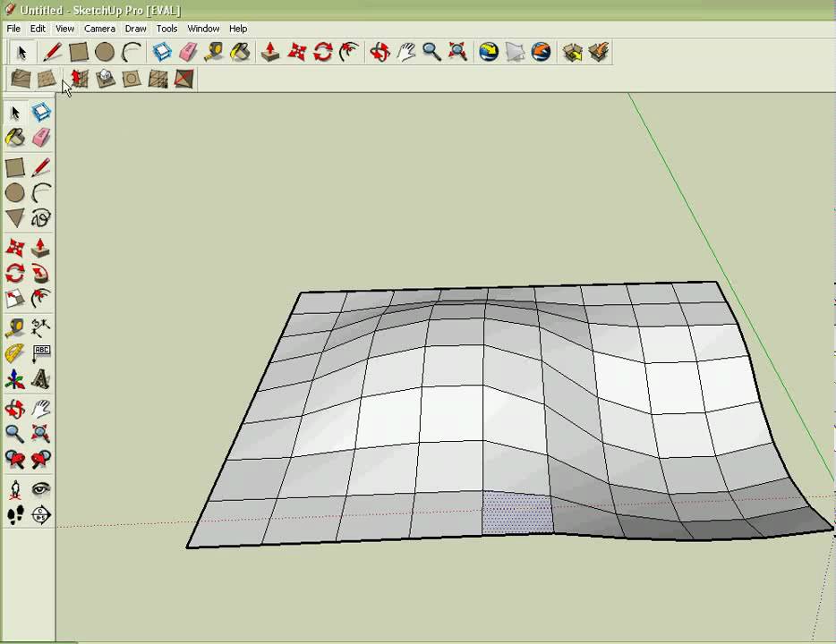This screenshot has width=836, height=644.
Task: Select the Pan hand in top toolbar
Action: pos(405,52)
